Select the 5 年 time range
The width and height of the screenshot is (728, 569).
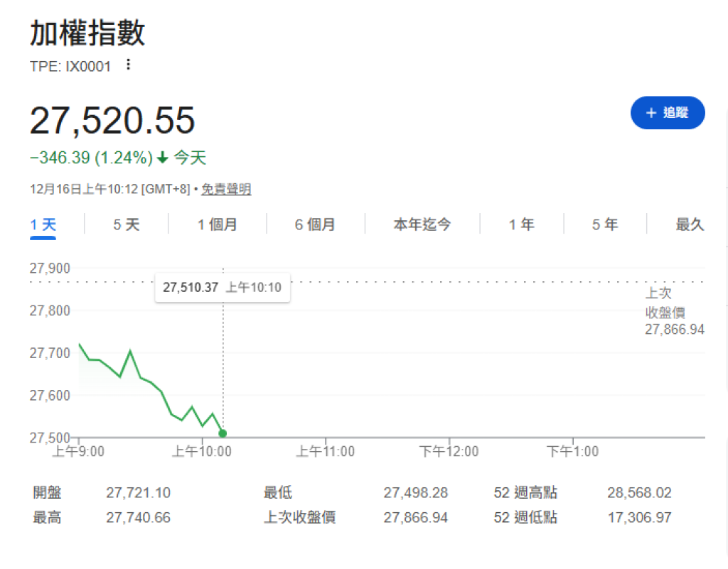[x=604, y=224]
